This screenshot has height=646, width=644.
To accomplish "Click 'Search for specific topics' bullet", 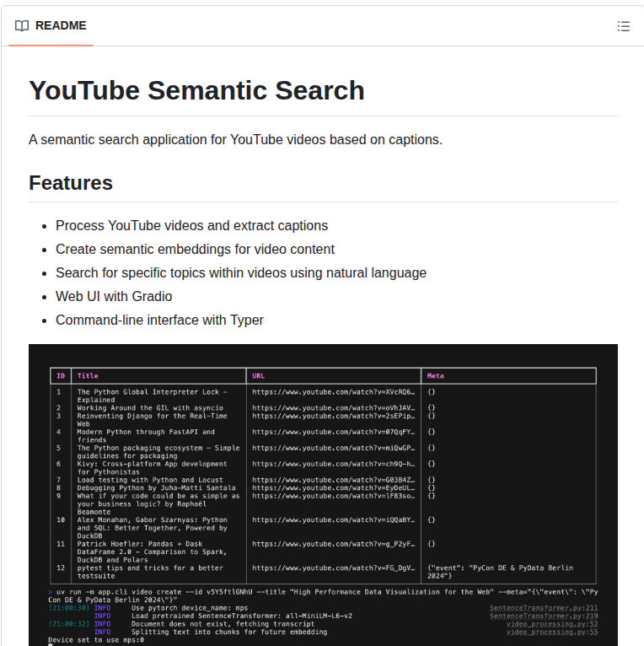I will tap(241, 272).
